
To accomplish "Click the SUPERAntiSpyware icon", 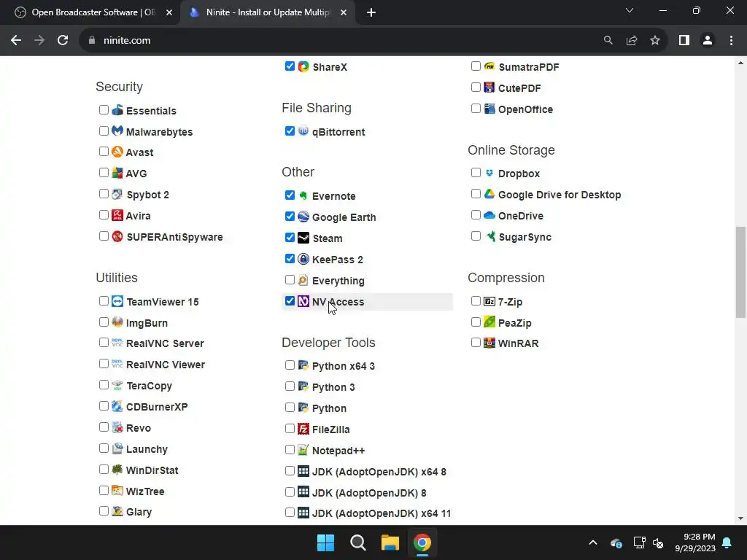I will [117, 236].
